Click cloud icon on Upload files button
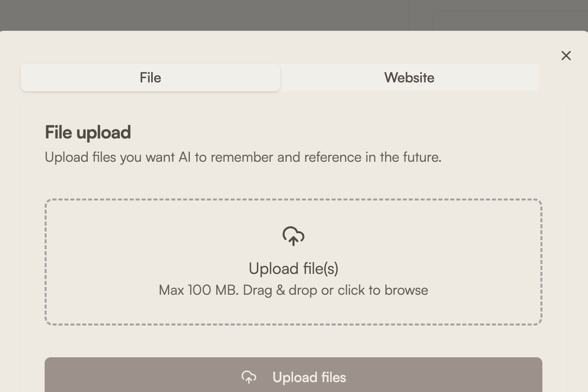Image resolution: width=588 pixels, height=392 pixels. point(249,377)
